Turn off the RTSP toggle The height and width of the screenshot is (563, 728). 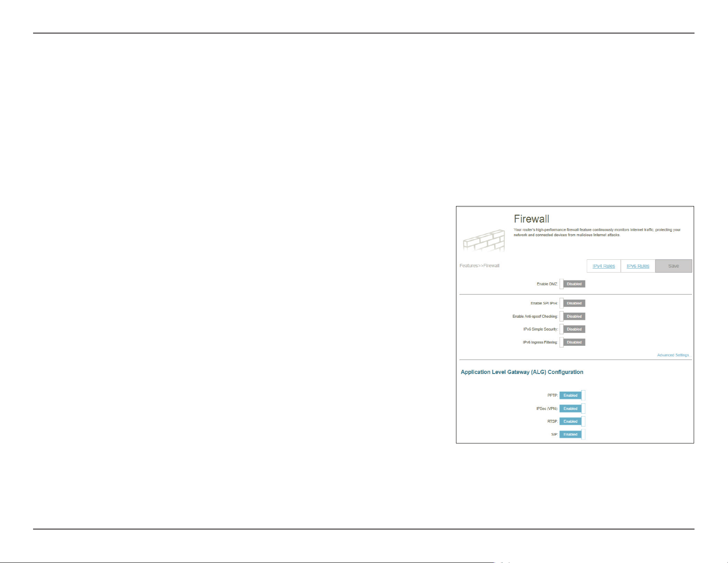coord(573,422)
